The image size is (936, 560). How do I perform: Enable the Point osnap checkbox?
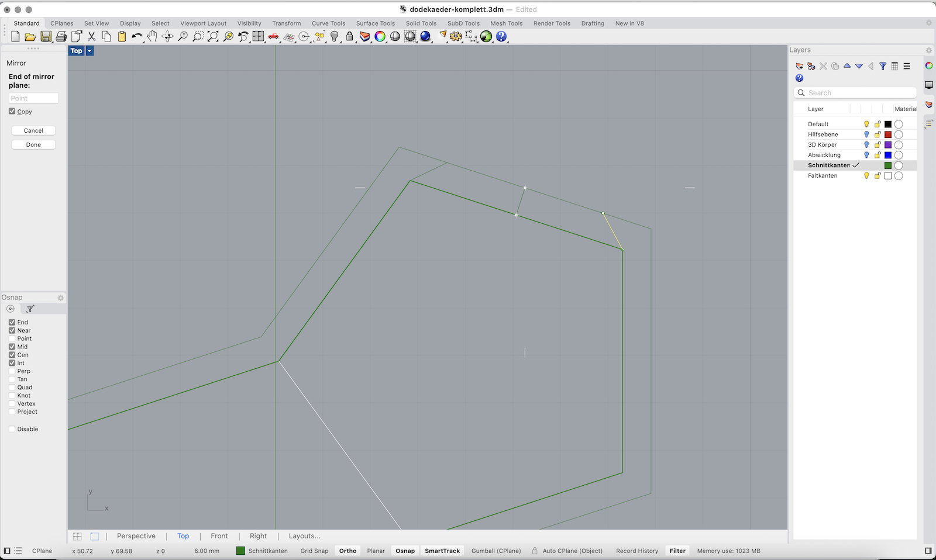(12, 338)
